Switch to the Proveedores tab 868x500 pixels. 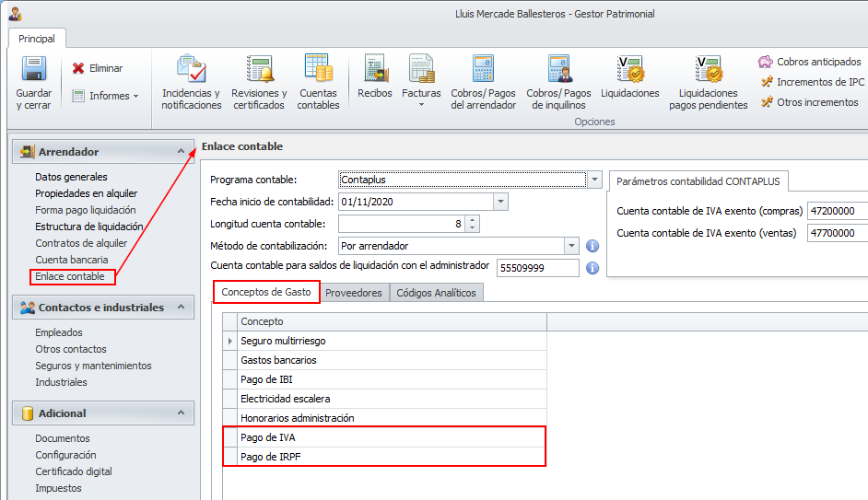[354, 293]
